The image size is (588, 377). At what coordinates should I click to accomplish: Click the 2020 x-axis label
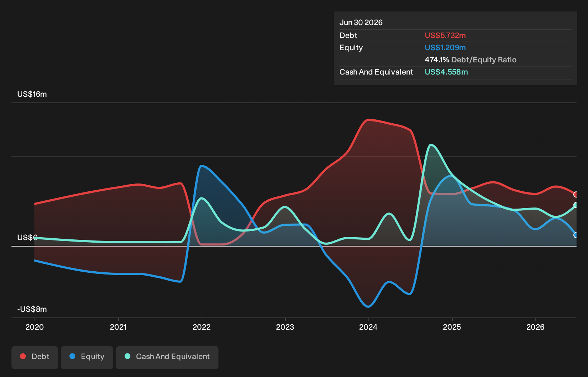pos(35,327)
